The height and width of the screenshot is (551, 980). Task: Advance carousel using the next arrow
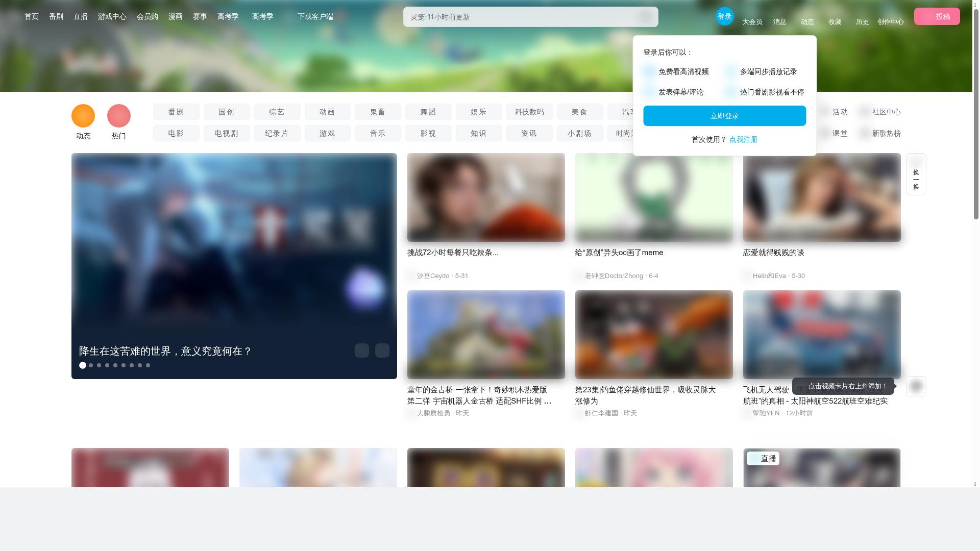[x=381, y=350]
